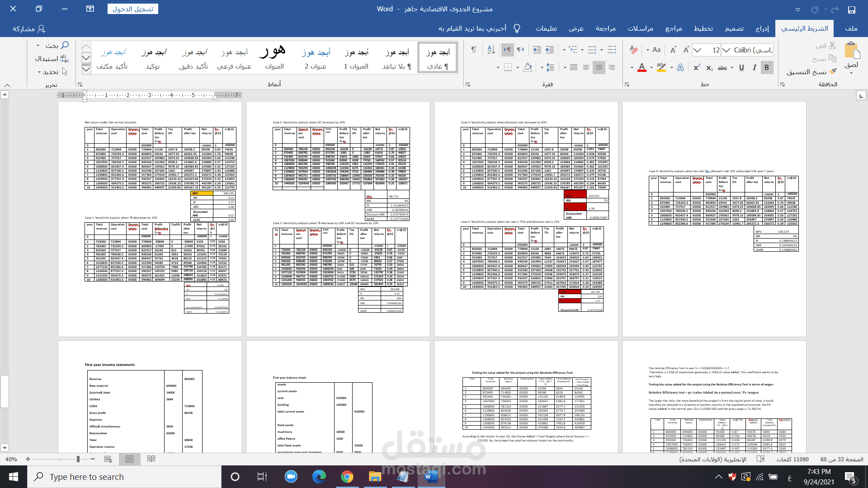Open the مراجعة ribbon tab

point(605,28)
